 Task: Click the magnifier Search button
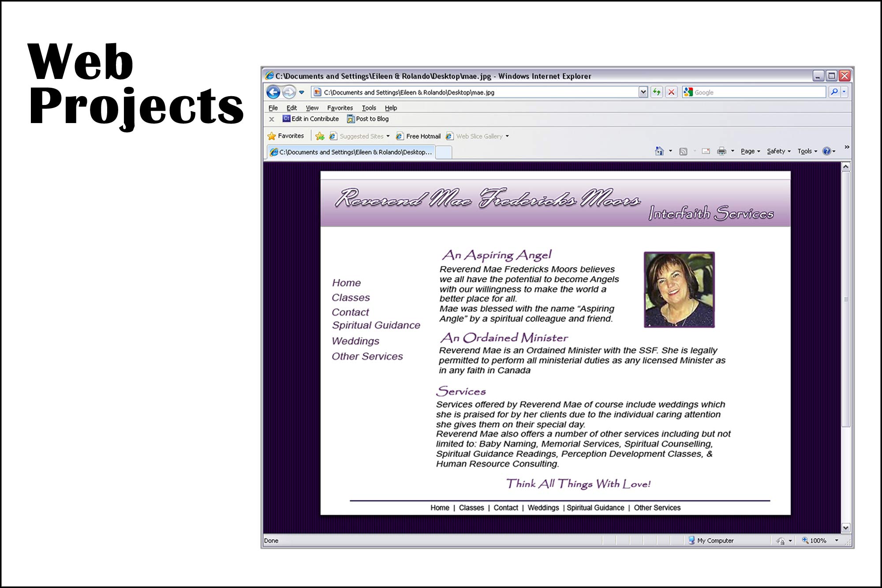(x=834, y=92)
